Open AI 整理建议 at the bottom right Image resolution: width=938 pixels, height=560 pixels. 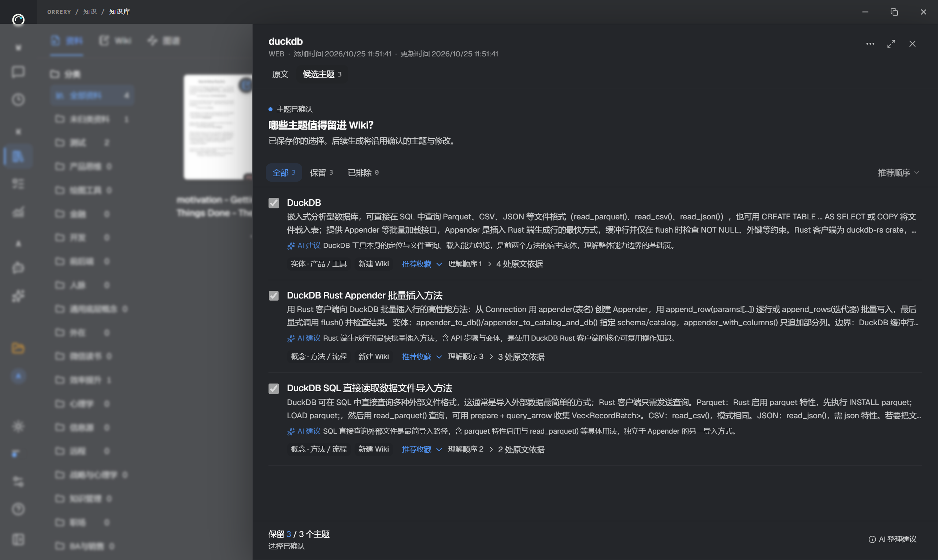click(x=892, y=539)
